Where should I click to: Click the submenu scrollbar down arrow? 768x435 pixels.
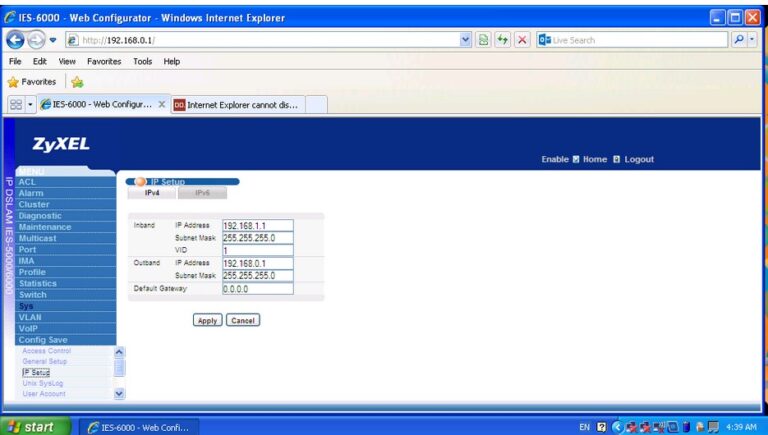pyautogui.click(x=119, y=393)
